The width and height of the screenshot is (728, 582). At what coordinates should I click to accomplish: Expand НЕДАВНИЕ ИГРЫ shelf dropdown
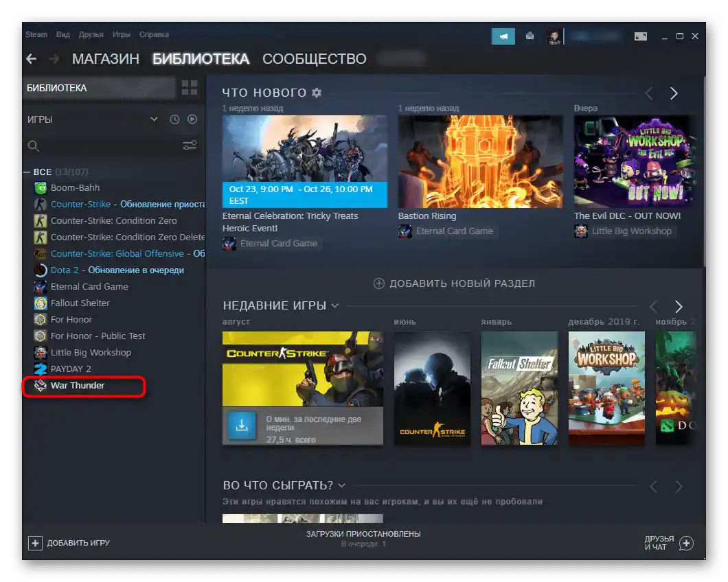(x=335, y=306)
